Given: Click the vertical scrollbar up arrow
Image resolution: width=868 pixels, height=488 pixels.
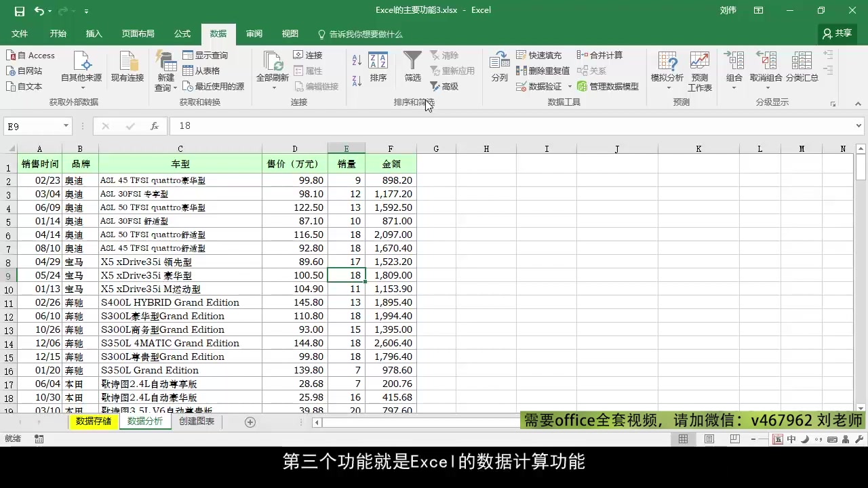Looking at the screenshot, I should [x=861, y=148].
